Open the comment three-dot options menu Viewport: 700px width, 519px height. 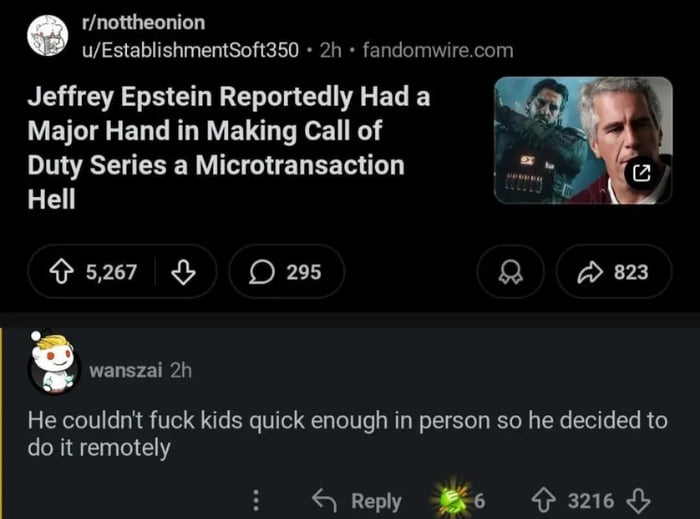(x=255, y=500)
